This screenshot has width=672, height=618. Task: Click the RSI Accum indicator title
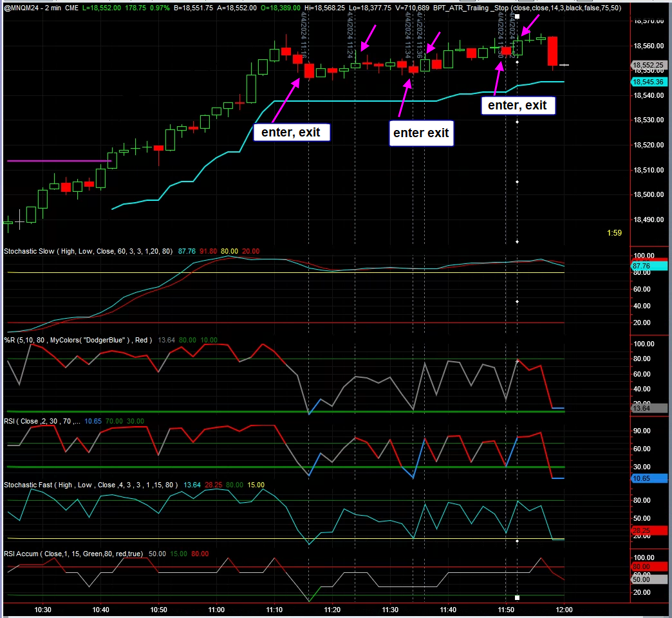coord(73,554)
